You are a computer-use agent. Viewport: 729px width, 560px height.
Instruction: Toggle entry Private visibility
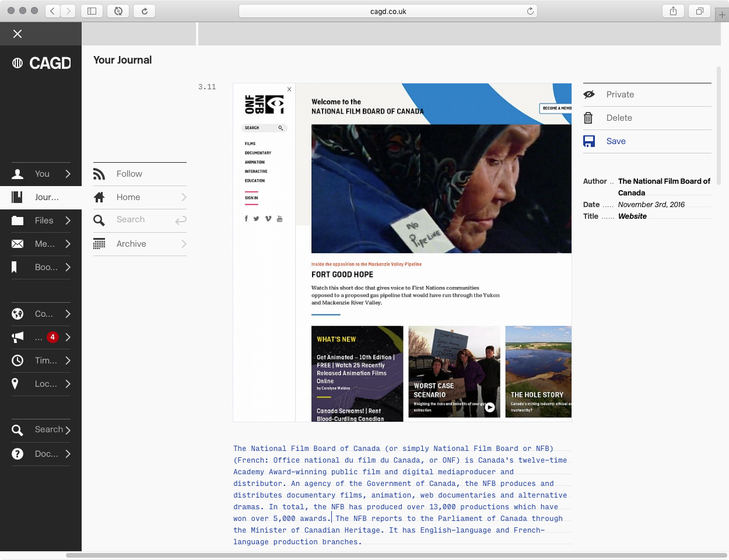coord(647,94)
